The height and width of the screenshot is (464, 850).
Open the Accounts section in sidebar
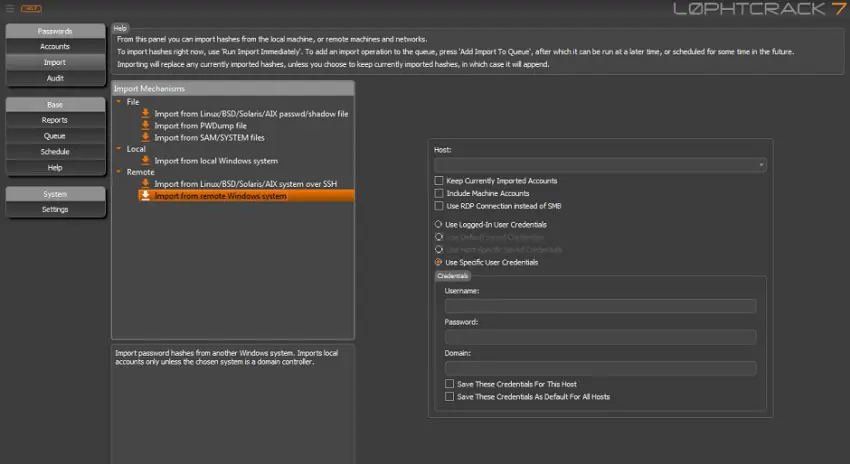55,47
